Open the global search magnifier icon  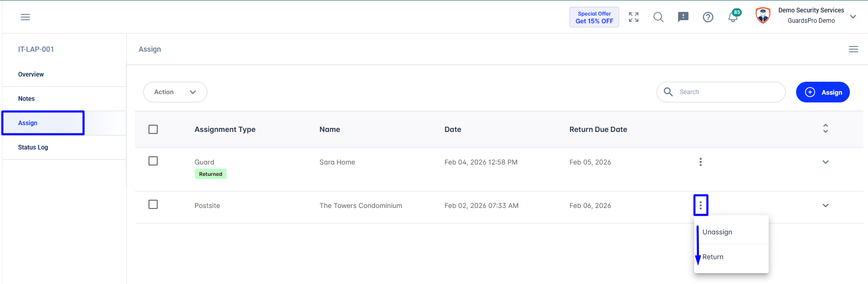[659, 17]
